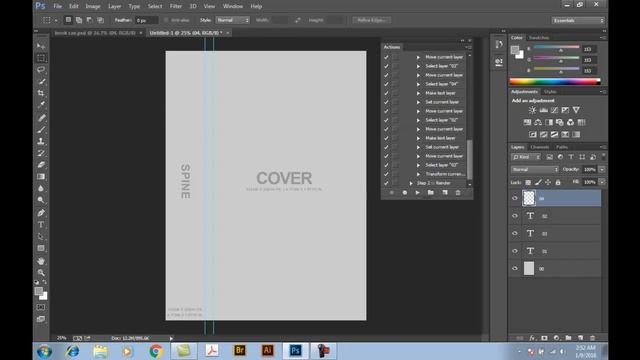640x360 pixels.
Task: Select the Move tool
Action: 41,46
